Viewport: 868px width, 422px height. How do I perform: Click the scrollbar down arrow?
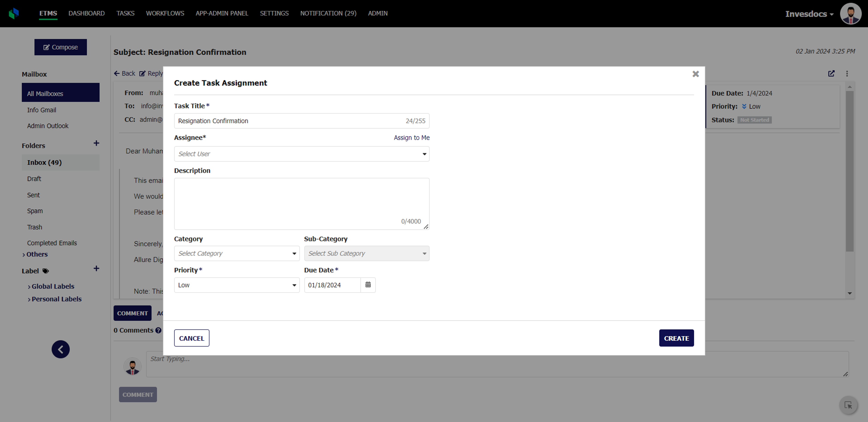click(849, 293)
